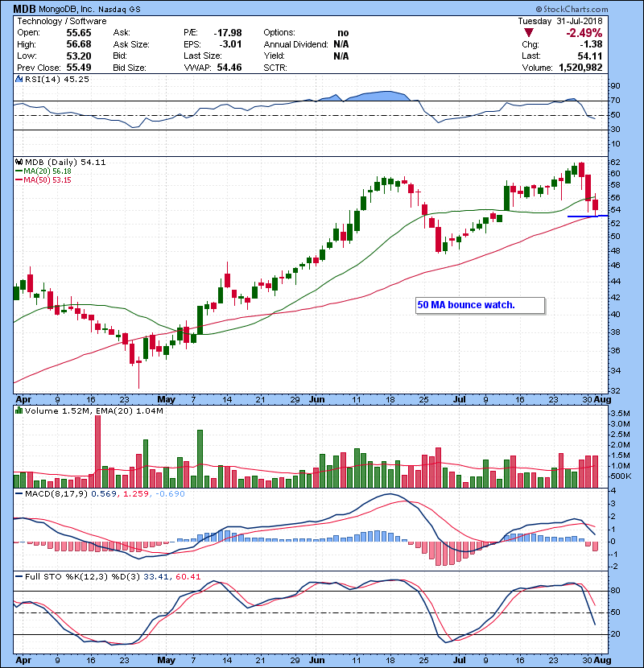644x668 pixels.
Task: Click the 'Ask Size:' label
Action: pos(131,44)
